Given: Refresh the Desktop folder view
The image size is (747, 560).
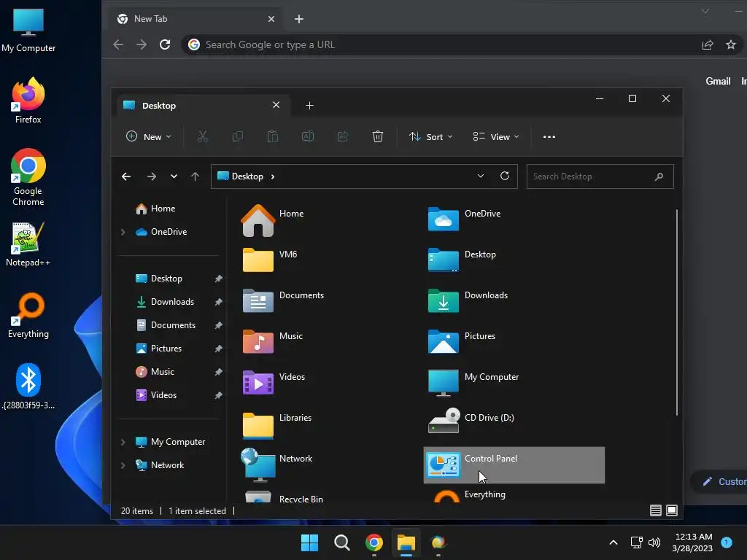Looking at the screenshot, I should point(505,176).
